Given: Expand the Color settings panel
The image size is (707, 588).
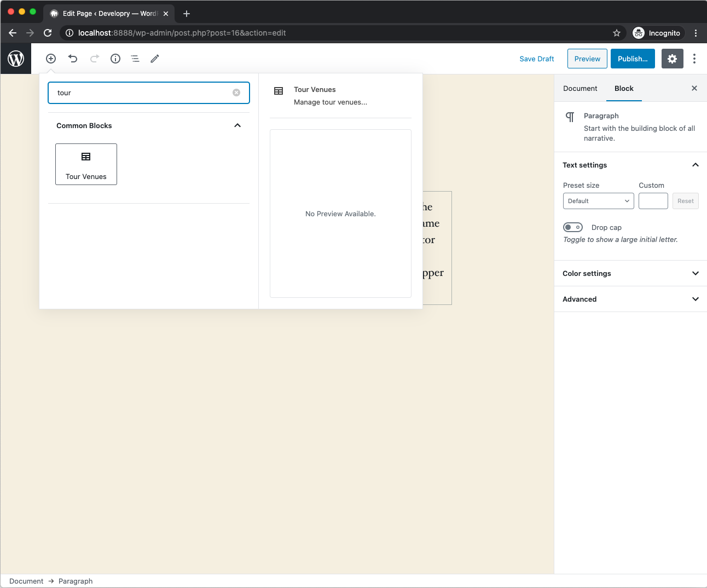Looking at the screenshot, I should (x=630, y=273).
